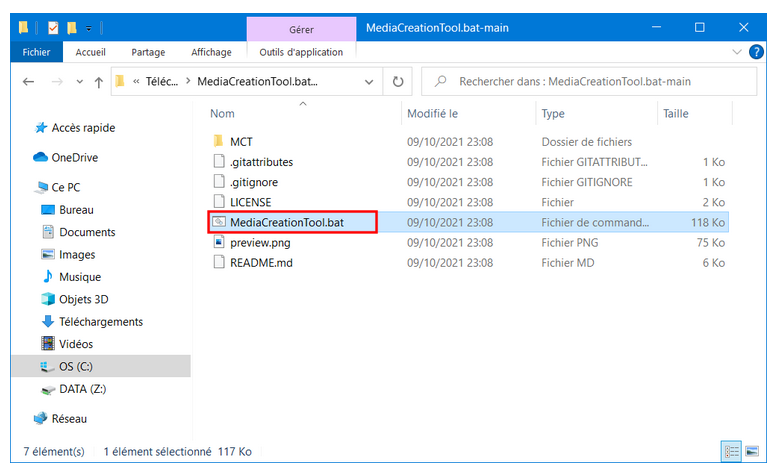Click the README.md file icon
Image resolution: width=776 pixels, height=476 pixels.
click(219, 262)
